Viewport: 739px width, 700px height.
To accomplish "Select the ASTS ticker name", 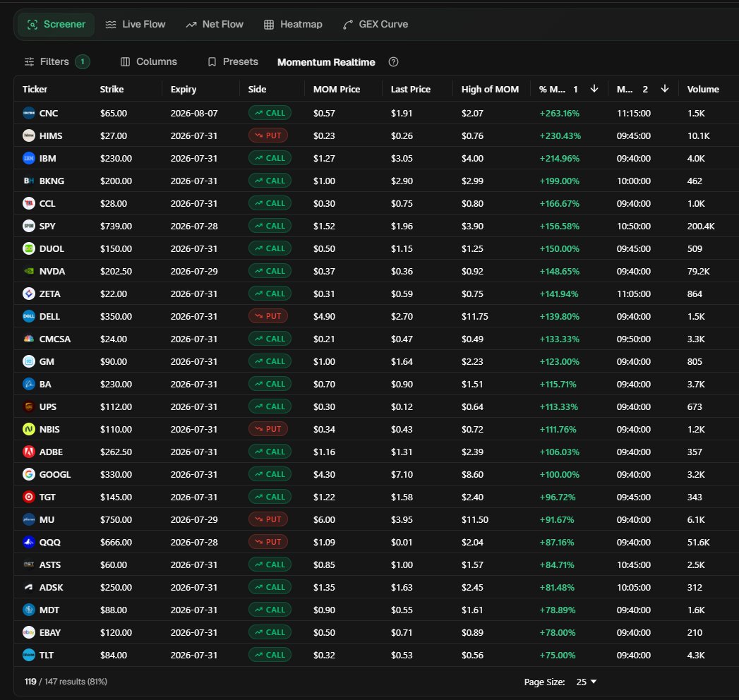I will coord(50,565).
